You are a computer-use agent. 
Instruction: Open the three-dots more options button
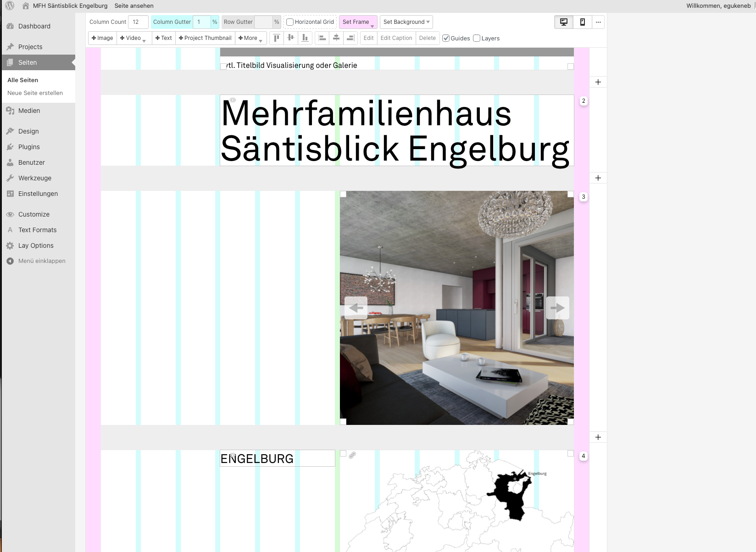598,22
